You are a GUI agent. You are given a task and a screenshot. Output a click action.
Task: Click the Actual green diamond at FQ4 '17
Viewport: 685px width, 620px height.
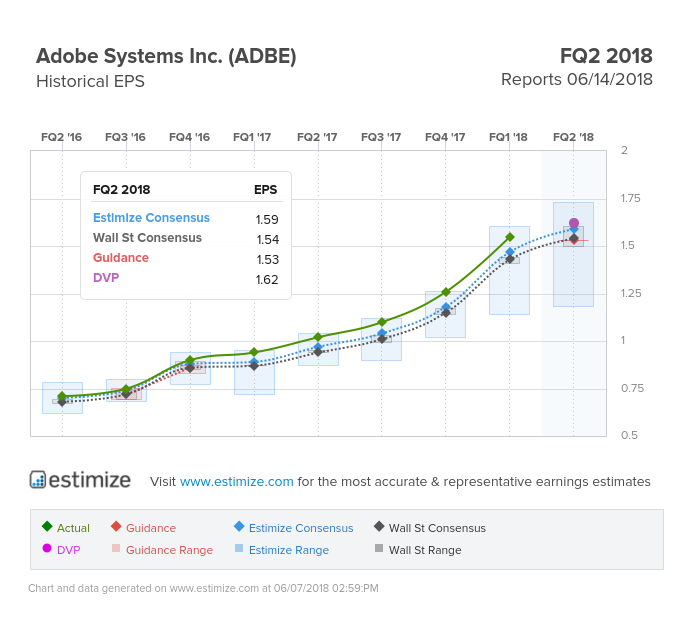pyautogui.click(x=446, y=292)
